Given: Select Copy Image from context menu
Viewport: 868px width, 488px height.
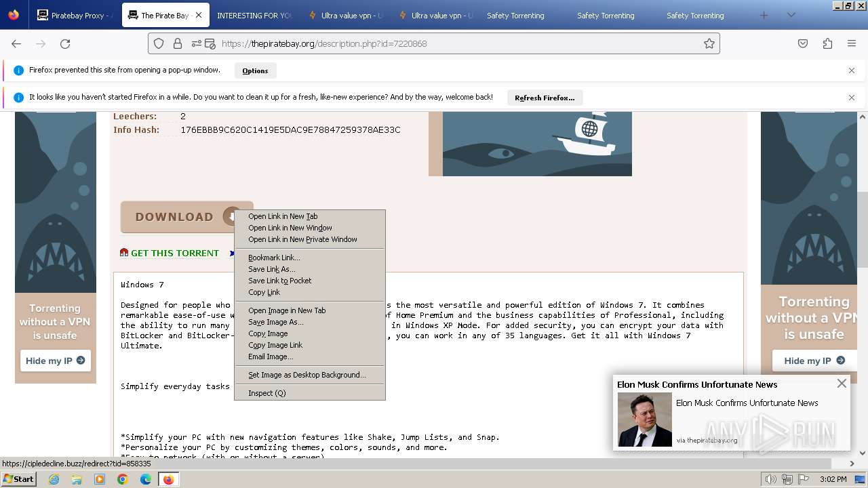Looking at the screenshot, I should click(310, 333).
